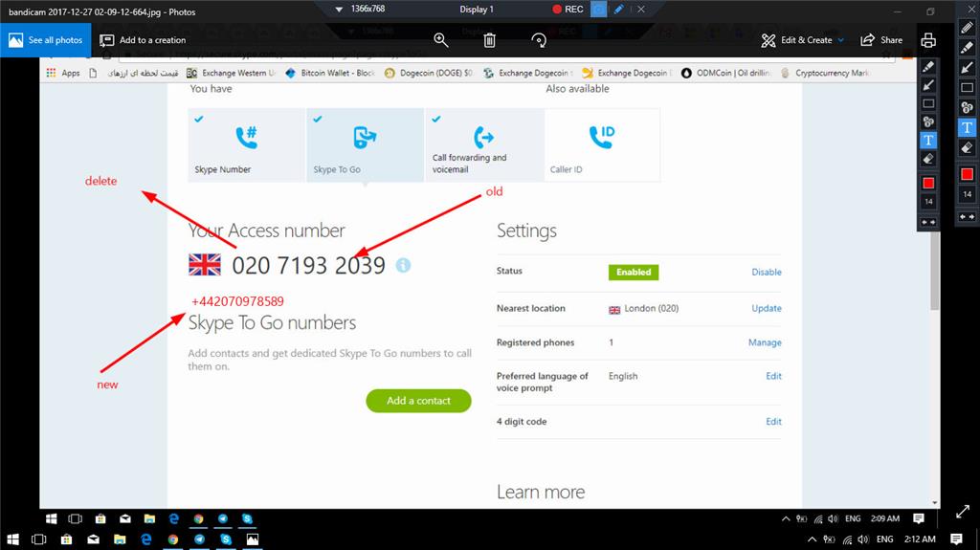Click Manage link for Registered phones

coord(765,342)
